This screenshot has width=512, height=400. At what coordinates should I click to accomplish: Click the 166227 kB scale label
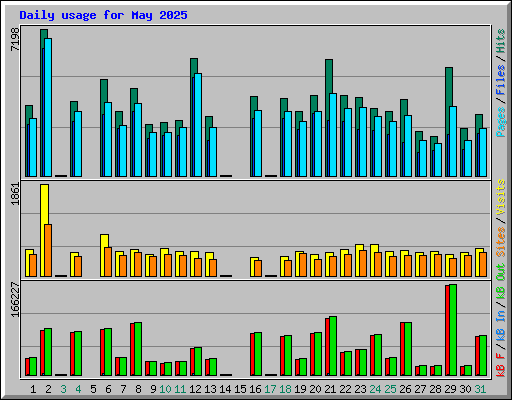[x=15, y=299]
